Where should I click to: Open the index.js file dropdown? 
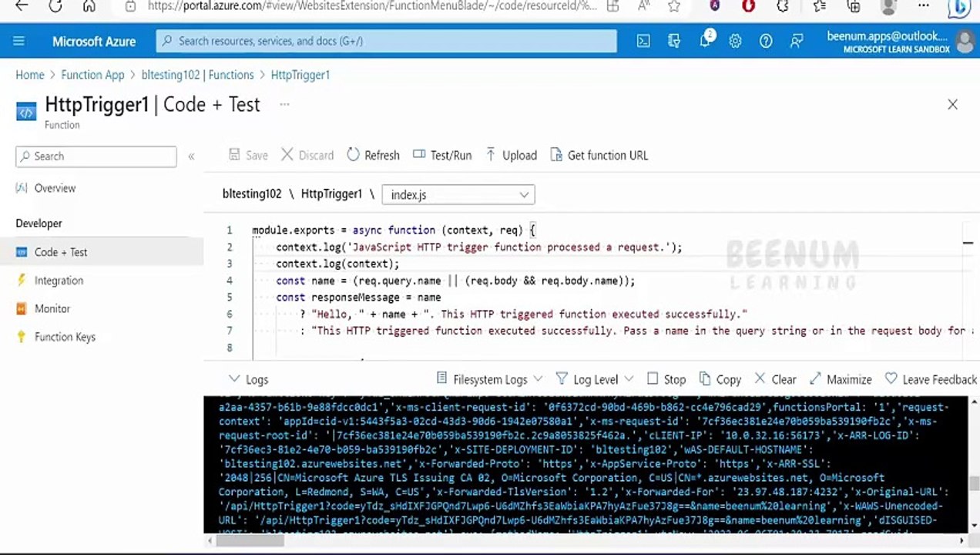pos(458,195)
